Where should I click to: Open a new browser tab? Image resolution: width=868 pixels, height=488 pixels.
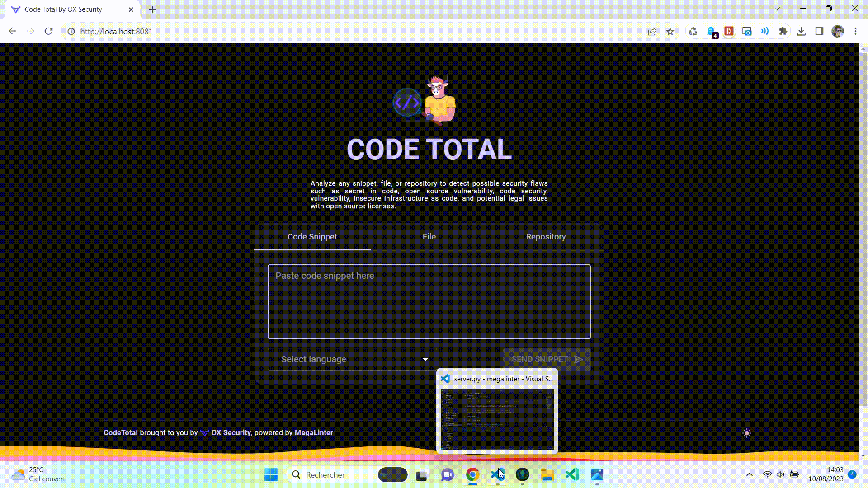pos(152,9)
